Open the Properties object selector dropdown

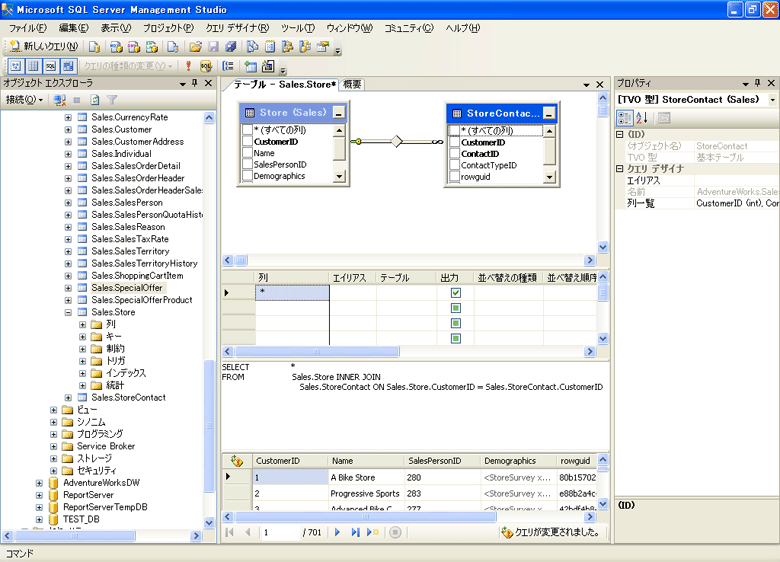click(x=773, y=100)
